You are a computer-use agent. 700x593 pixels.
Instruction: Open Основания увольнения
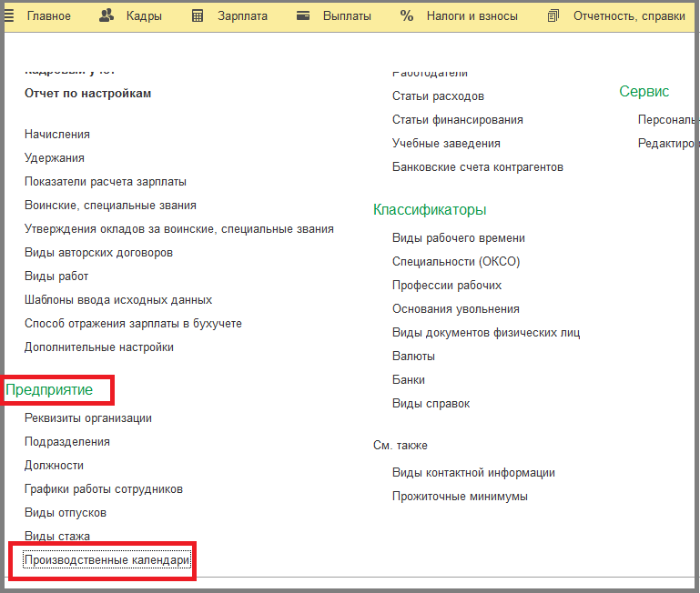click(x=456, y=309)
